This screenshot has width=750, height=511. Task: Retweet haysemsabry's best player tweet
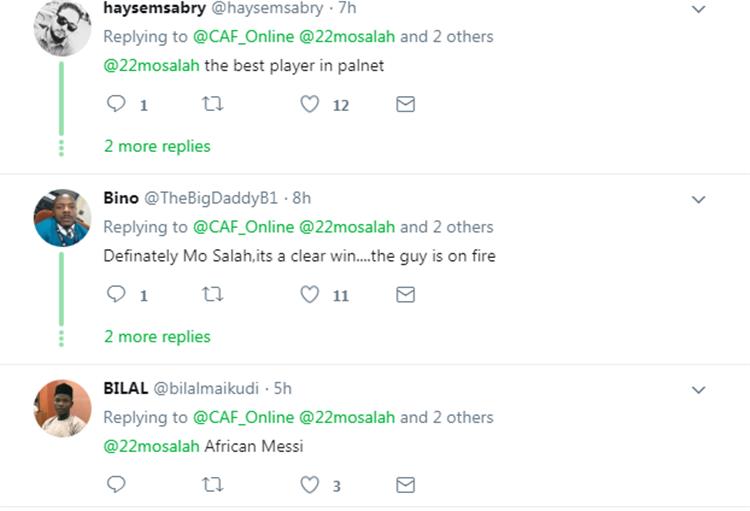(x=212, y=104)
